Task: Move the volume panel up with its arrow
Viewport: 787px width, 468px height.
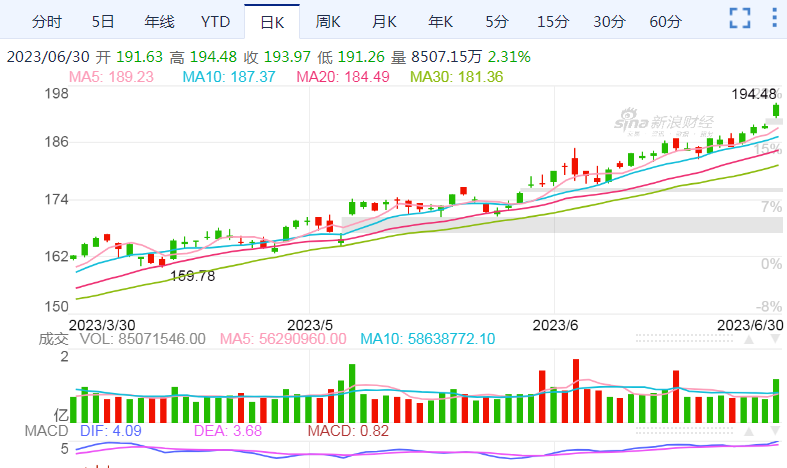Action: tap(749, 339)
